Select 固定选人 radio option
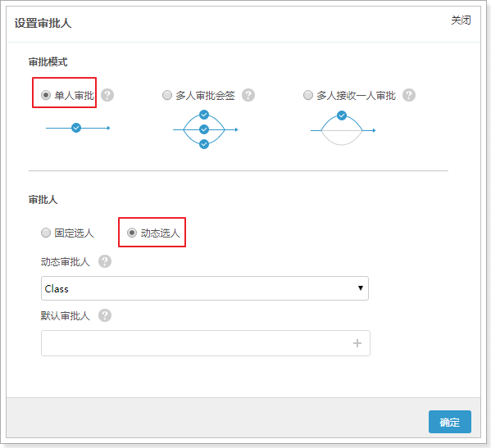 46,233
